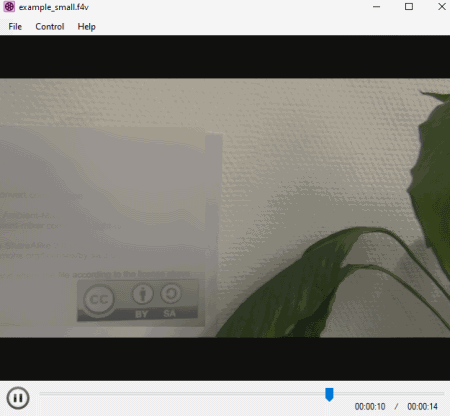Maximize the video player window
450x416 pixels.
pos(409,7)
